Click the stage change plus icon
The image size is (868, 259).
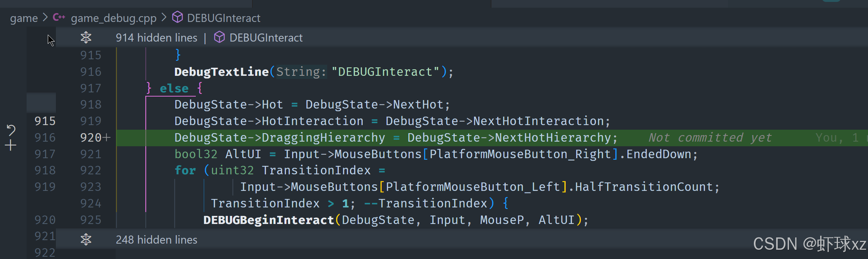[x=11, y=145]
